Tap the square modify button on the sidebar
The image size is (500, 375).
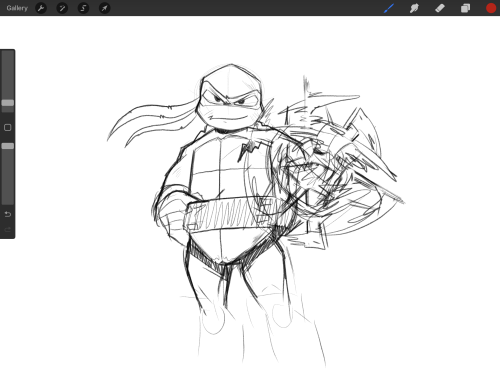tap(8, 127)
